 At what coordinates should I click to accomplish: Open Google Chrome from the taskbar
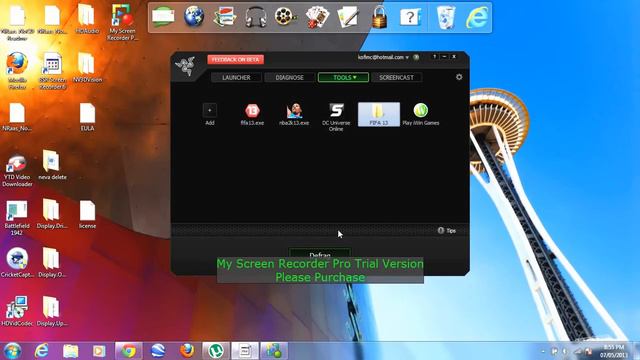[129, 351]
